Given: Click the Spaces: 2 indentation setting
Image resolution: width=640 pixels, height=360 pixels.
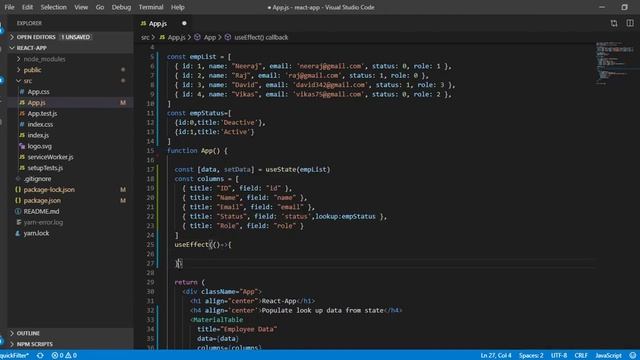Looking at the screenshot, I should (531, 355).
